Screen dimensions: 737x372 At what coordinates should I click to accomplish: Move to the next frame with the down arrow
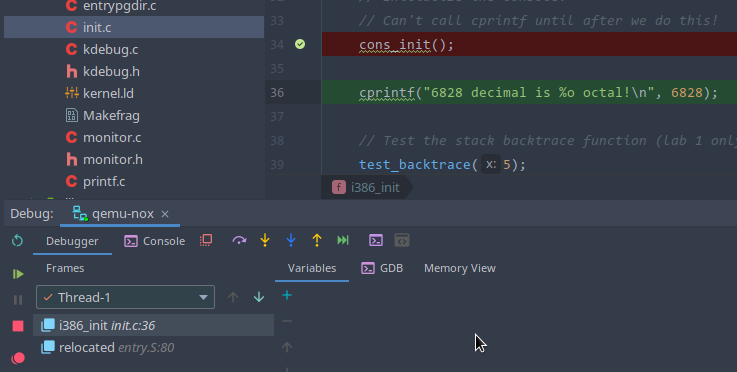[259, 297]
